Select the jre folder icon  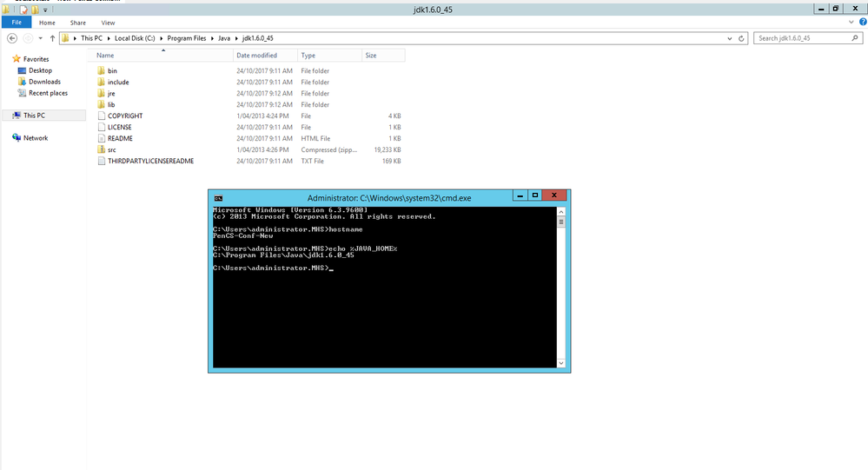pyautogui.click(x=101, y=93)
